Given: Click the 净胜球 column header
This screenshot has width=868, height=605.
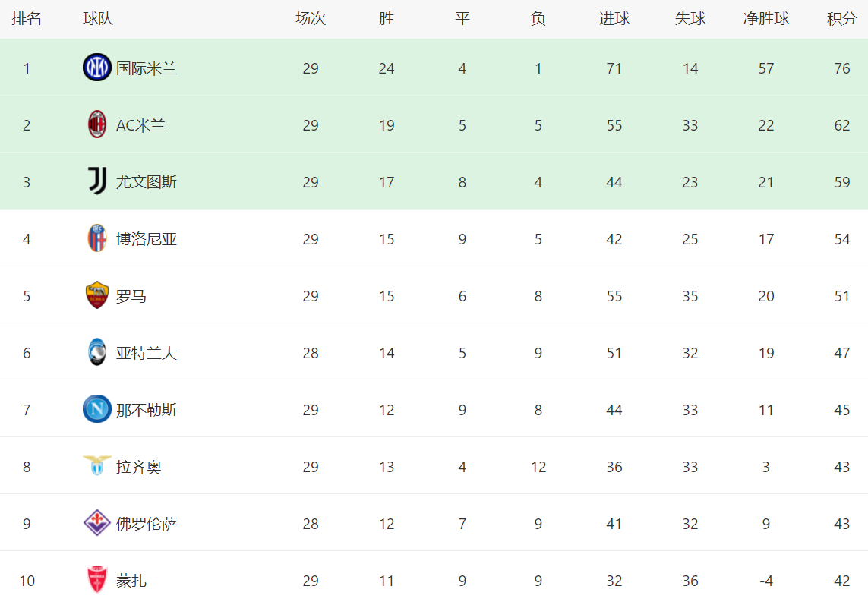Looking at the screenshot, I should pyautogui.click(x=765, y=19).
